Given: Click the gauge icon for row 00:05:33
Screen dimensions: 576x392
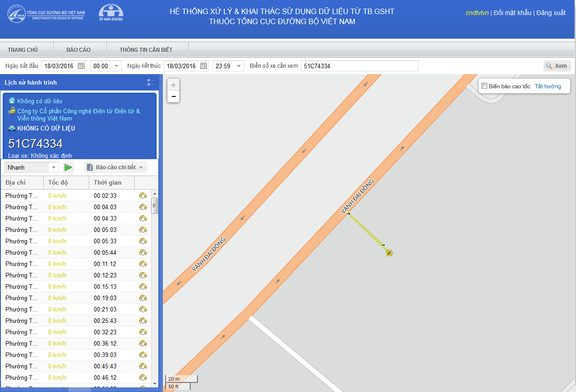Looking at the screenshot, I should [x=143, y=241].
